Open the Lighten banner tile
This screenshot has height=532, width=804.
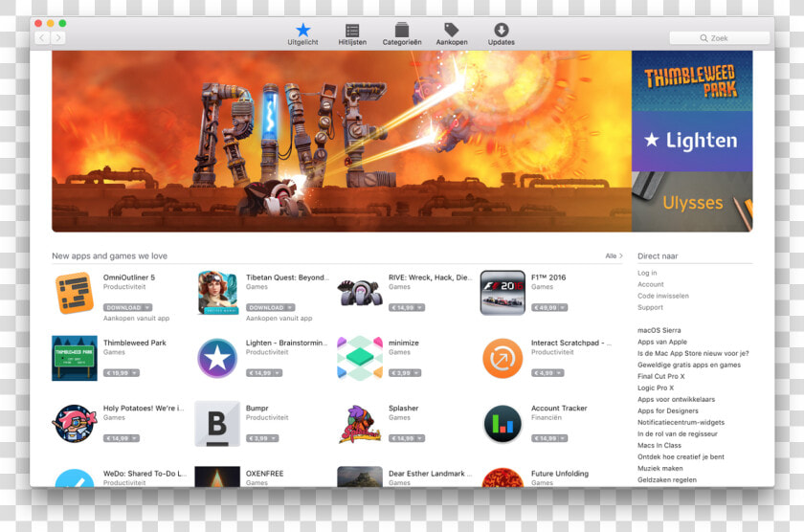click(x=692, y=141)
